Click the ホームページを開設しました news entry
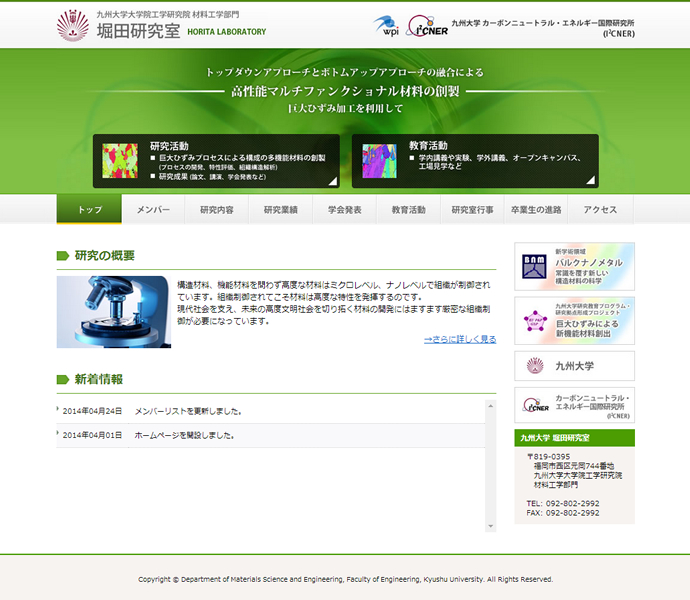Image resolution: width=690 pixels, height=600 pixels. coord(184,435)
